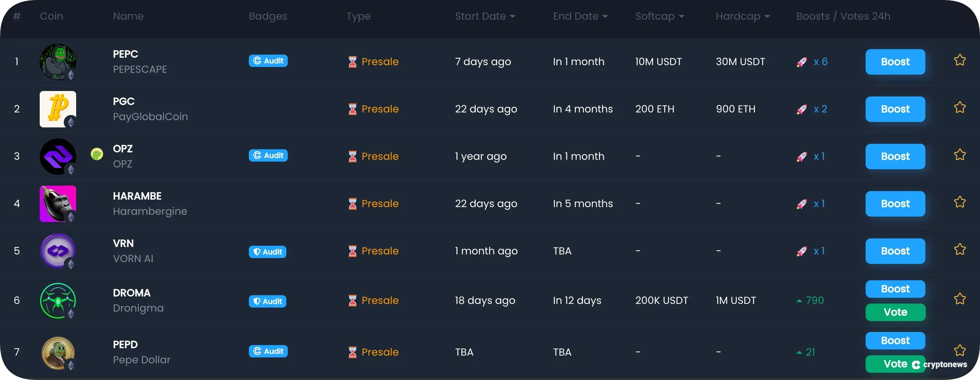Click the Presale hourglass icon on HARAMBE row
Viewport: 980px width, 380px height.
point(352,204)
